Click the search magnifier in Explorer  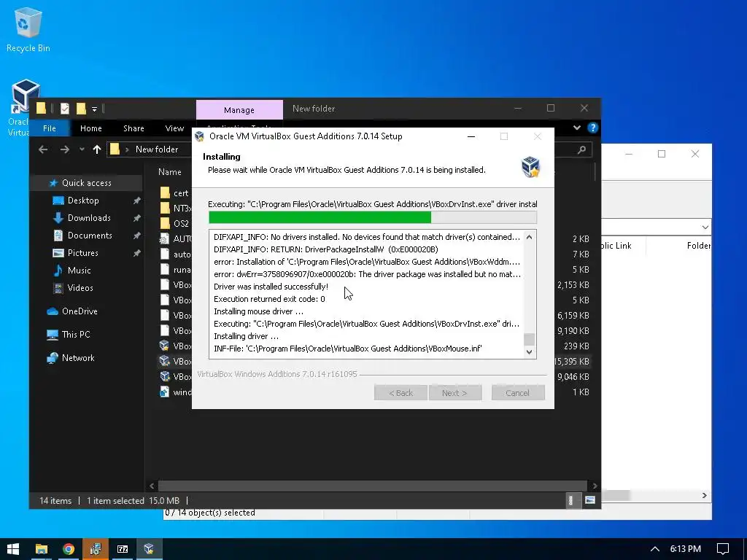(x=581, y=149)
